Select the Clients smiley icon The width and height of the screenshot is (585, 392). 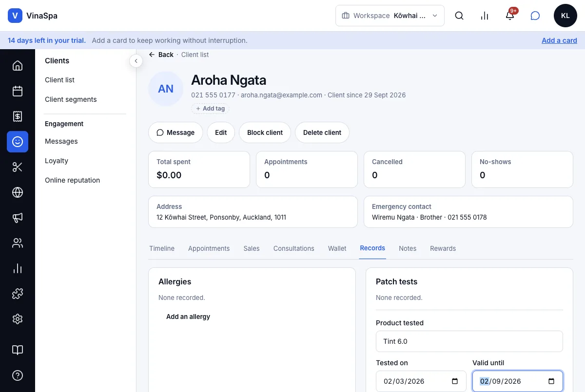pyautogui.click(x=18, y=142)
